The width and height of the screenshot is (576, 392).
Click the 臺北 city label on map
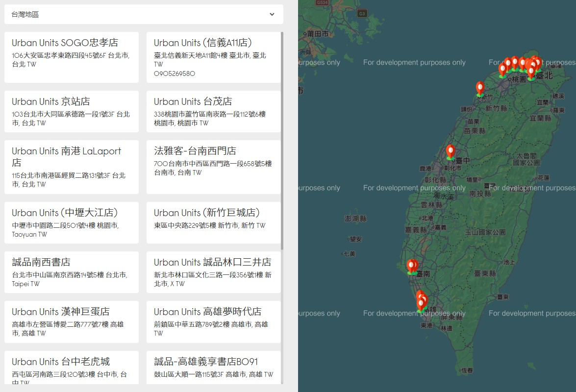[x=545, y=75]
